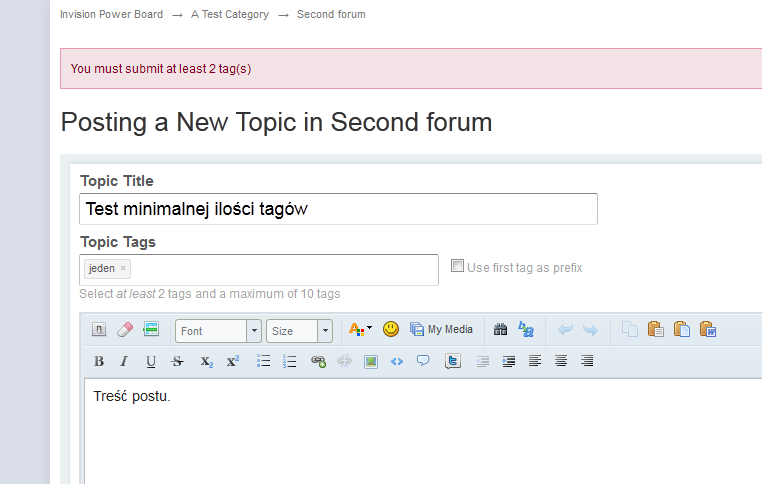762x484 pixels.
Task: Click the increase indent icon
Action: click(x=509, y=361)
